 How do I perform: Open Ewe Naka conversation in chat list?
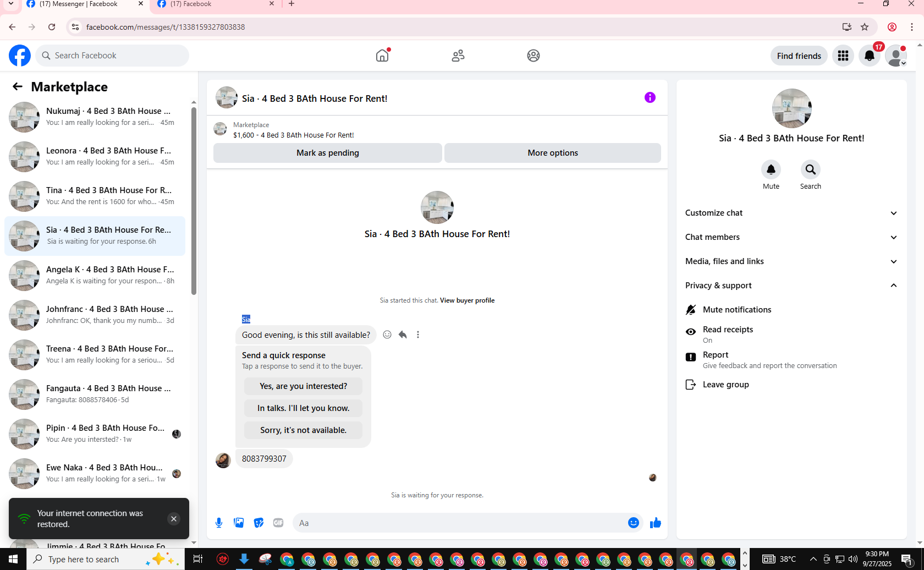pos(95,474)
